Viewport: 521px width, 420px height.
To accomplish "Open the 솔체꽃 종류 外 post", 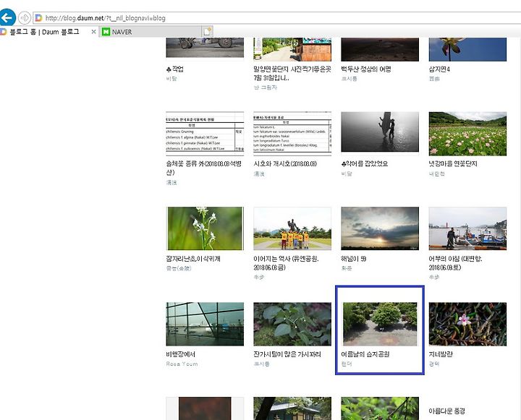I will point(203,168).
